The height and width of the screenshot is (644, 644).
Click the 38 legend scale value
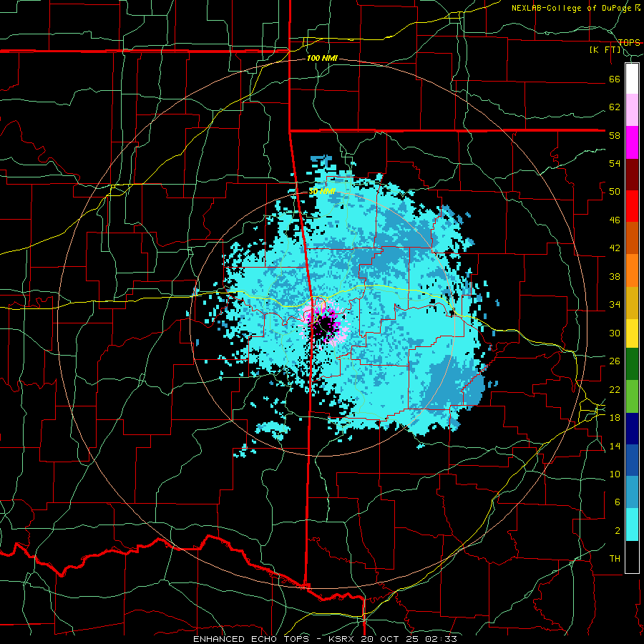tap(615, 276)
